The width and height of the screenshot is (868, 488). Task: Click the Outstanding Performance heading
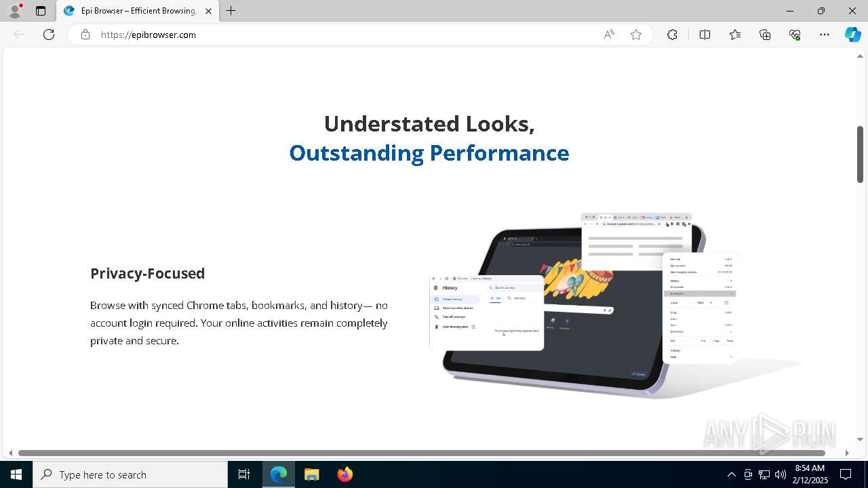[429, 153]
